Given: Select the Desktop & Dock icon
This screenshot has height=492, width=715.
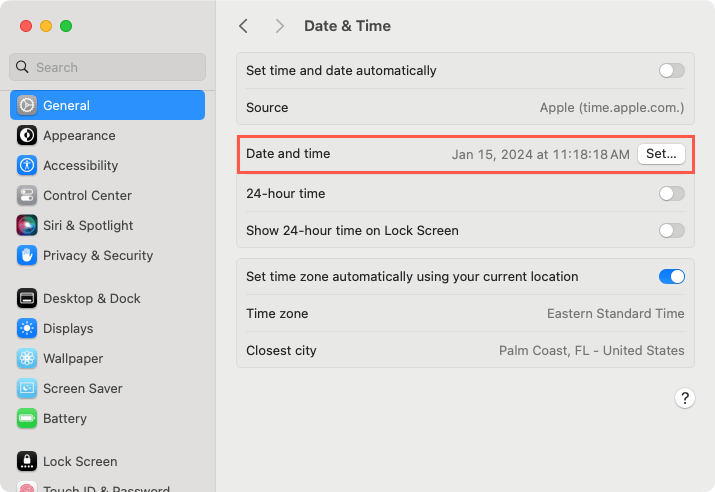Looking at the screenshot, I should tap(27, 298).
